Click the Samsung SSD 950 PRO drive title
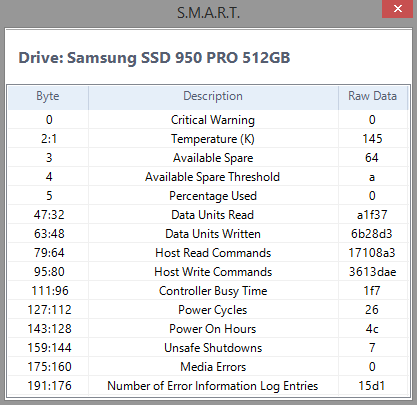Viewport: 417px width, 405px height. point(154,58)
